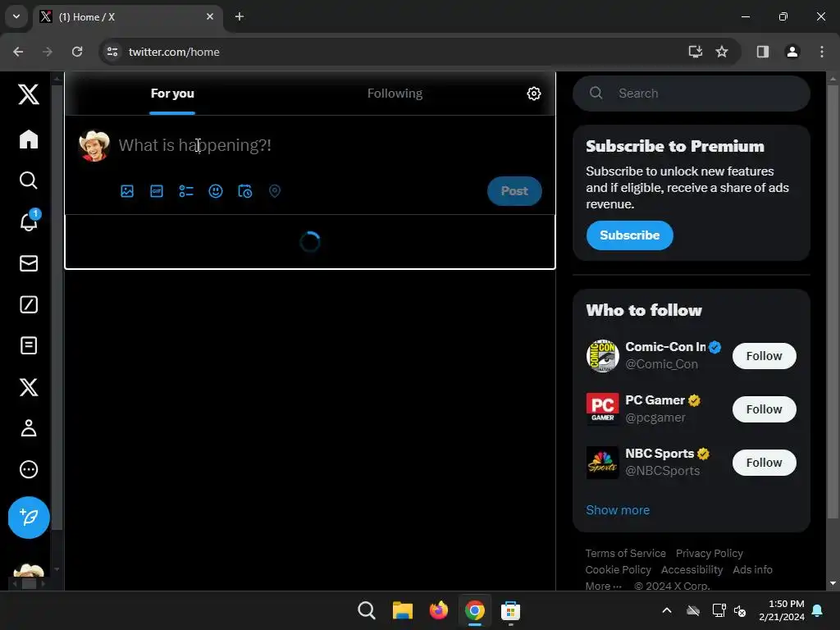Open File Explorer from taskbar
840x630 pixels.
[x=402, y=610]
